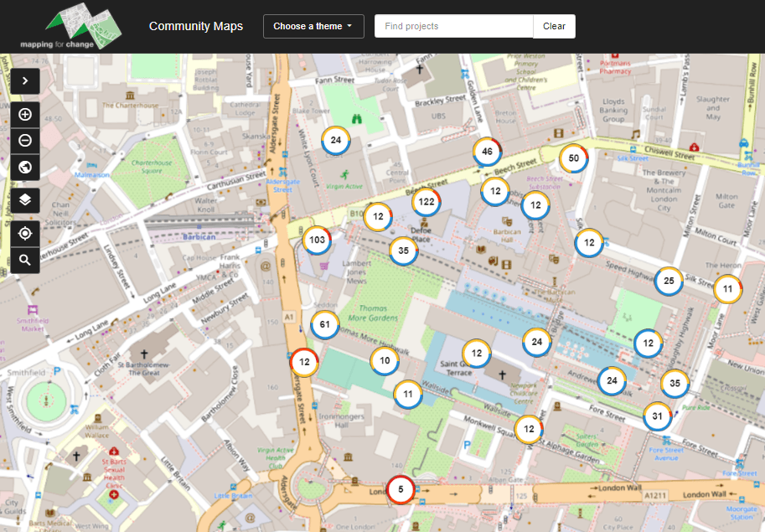Open the Community Maps link

tap(196, 26)
